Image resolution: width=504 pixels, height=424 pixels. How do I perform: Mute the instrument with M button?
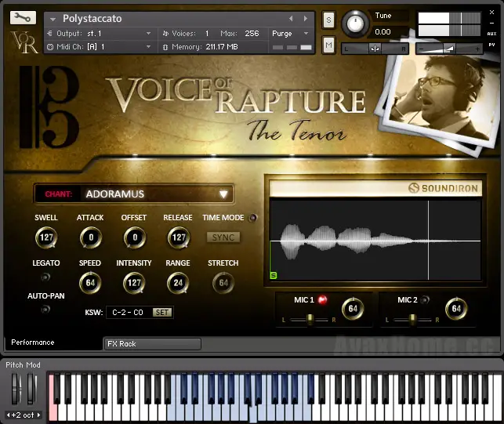click(x=328, y=45)
